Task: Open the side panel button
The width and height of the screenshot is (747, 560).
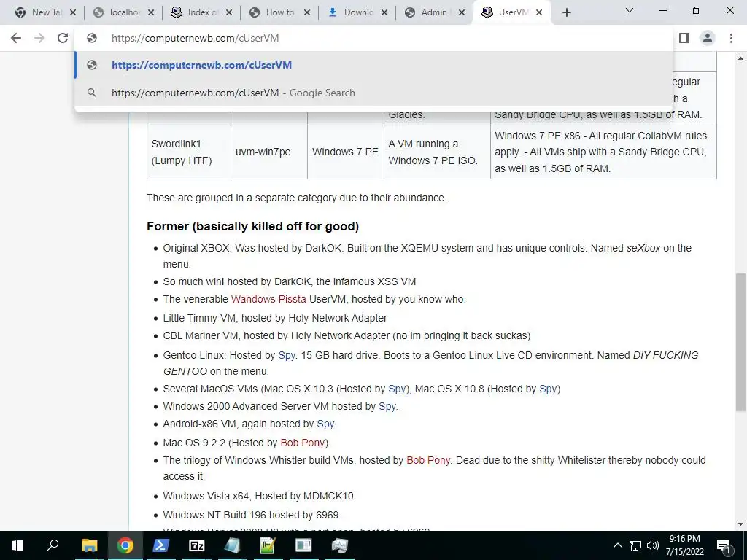Action: pyautogui.click(x=684, y=38)
